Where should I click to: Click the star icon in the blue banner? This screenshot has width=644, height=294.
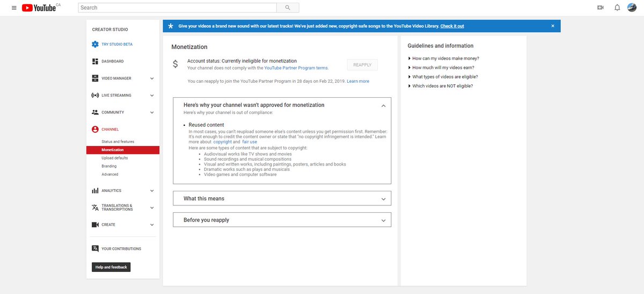(x=171, y=26)
